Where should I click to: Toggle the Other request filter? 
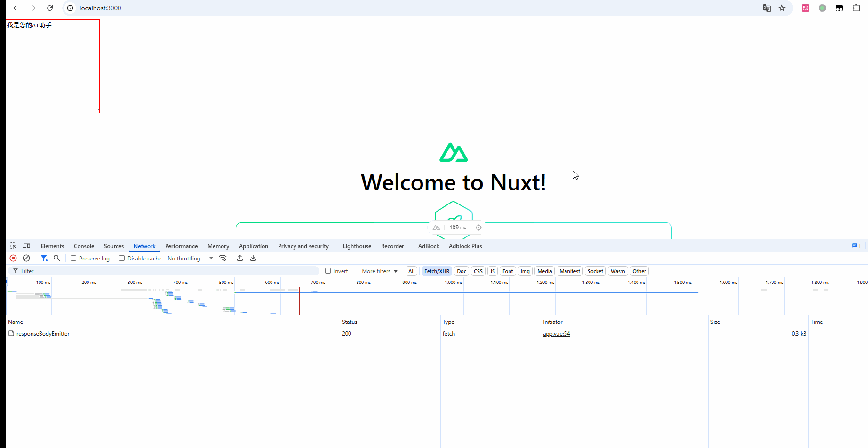pos(639,271)
